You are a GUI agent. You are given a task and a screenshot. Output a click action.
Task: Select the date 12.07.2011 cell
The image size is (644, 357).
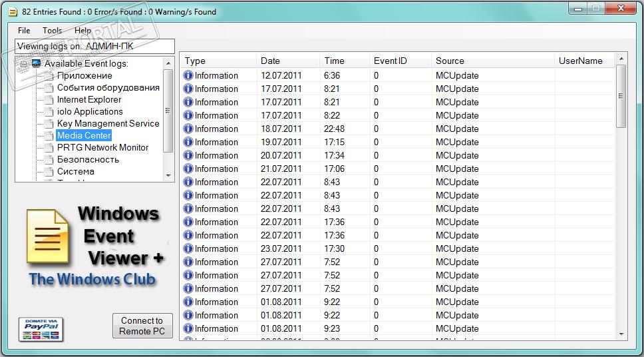point(281,76)
